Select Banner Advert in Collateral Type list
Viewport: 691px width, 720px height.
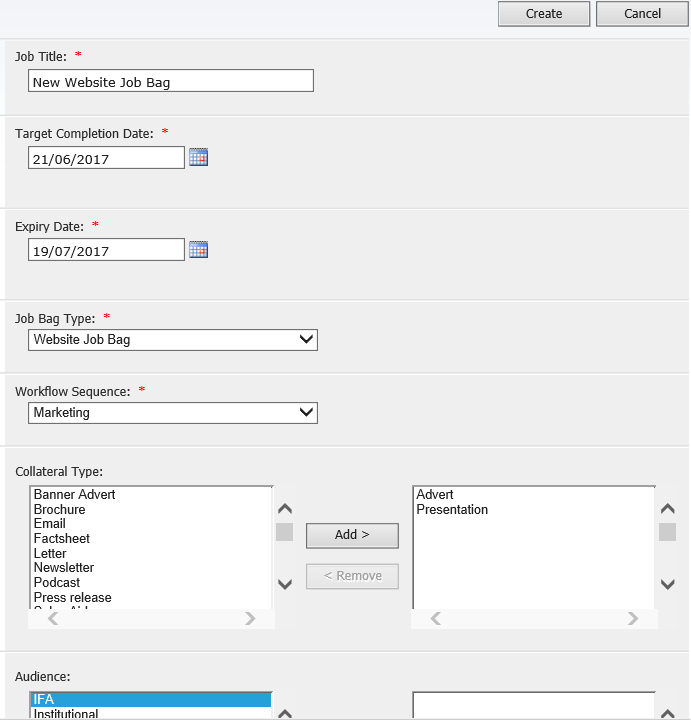pyautogui.click(x=152, y=495)
